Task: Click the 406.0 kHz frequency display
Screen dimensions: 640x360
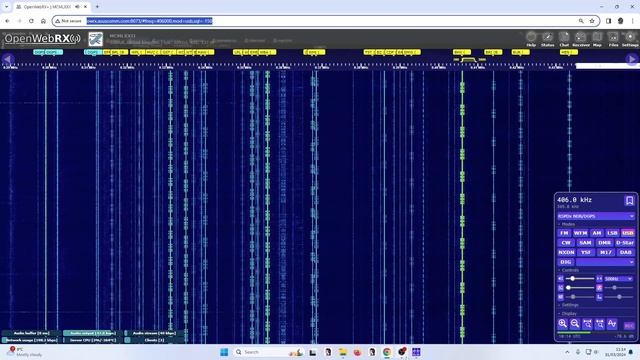Action: [x=574, y=200]
